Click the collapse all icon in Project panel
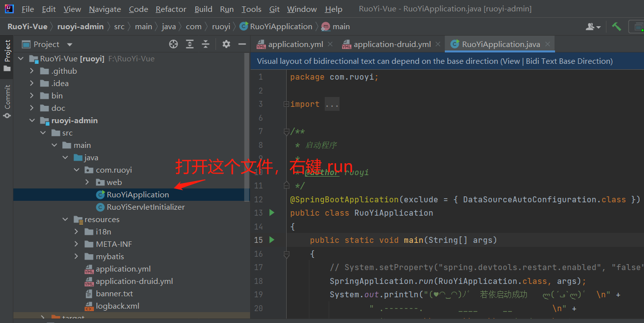 (206, 44)
